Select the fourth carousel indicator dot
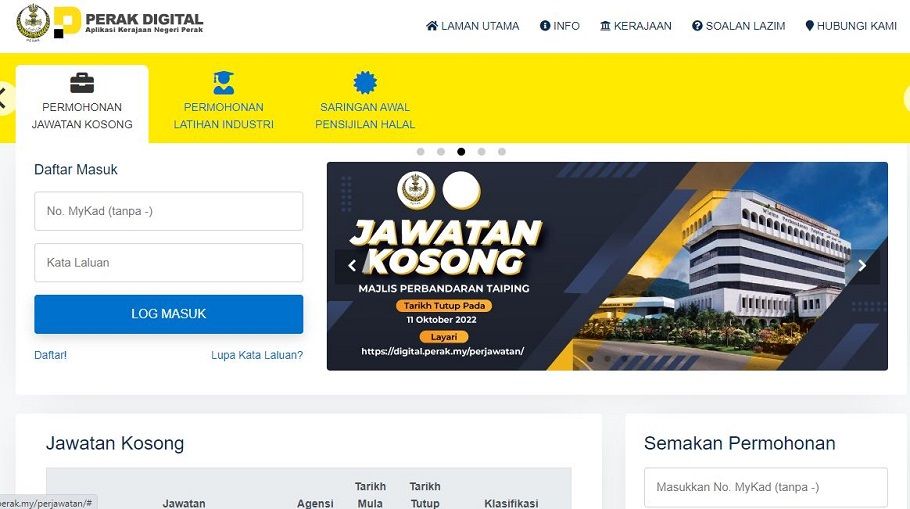Viewport: 910px width, 509px height. (x=482, y=151)
